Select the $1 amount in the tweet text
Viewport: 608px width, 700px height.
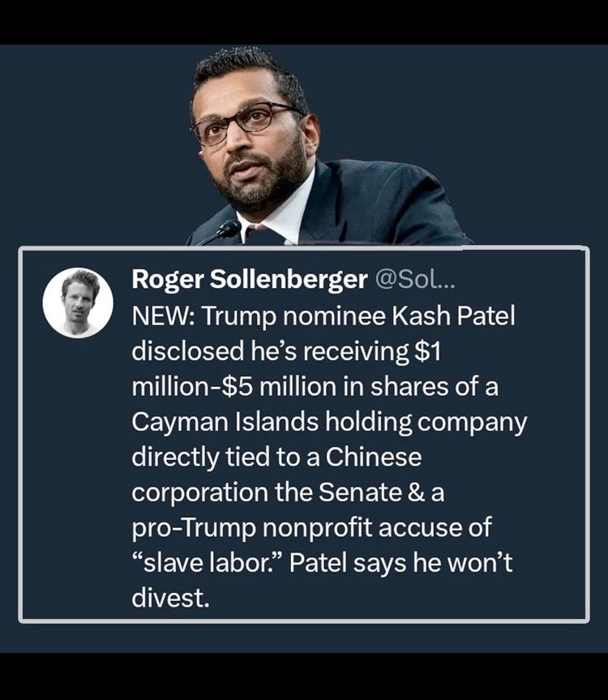427,351
